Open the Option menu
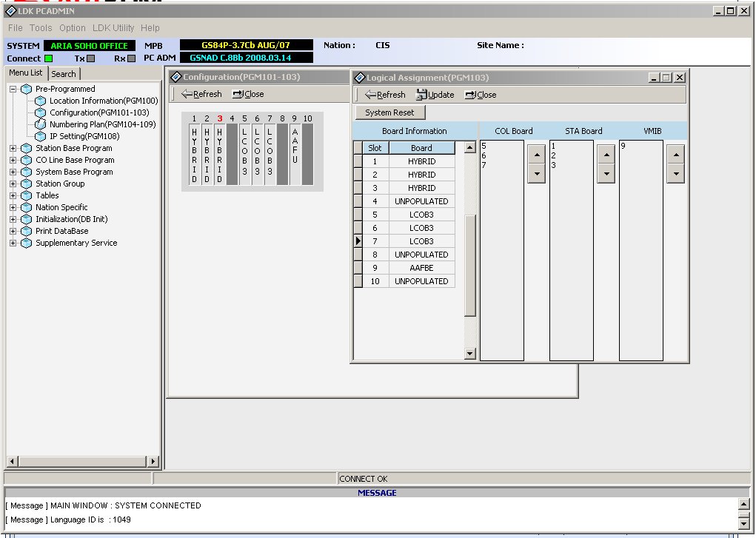The width and height of the screenshot is (756, 538). coord(73,28)
